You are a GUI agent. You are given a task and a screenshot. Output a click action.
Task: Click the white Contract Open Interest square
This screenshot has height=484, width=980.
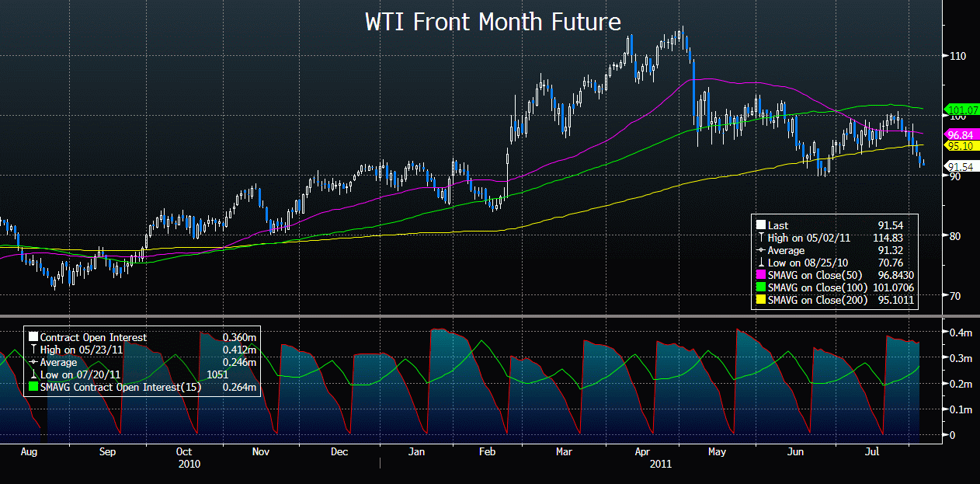point(33,338)
